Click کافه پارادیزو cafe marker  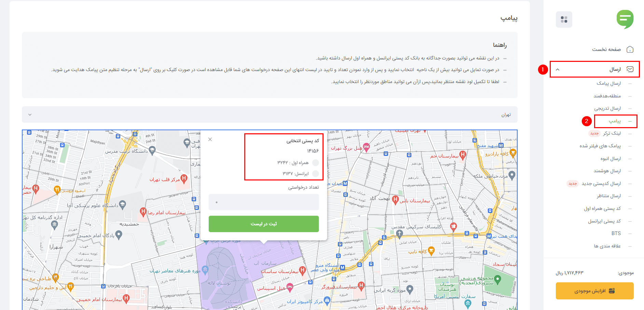pyautogui.click(x=513, y=153)
